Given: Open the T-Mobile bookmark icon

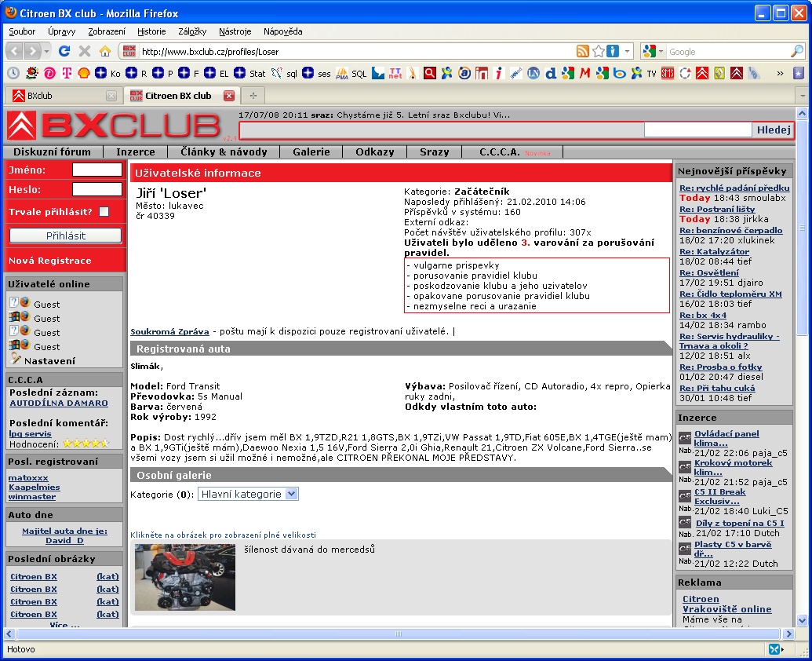Looking at the screenshot, I should coord(67,74).
